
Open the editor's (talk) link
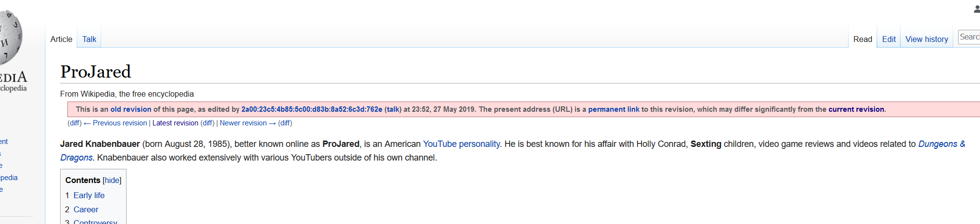pyautogui.click(x=393, y=109)
